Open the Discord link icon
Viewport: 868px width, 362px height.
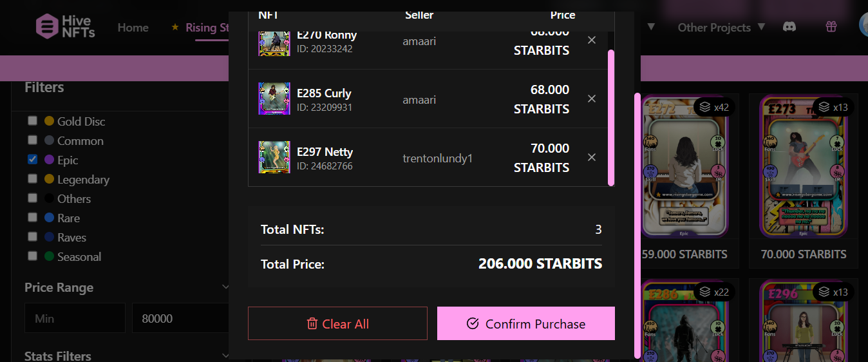[x=789, y=27]
